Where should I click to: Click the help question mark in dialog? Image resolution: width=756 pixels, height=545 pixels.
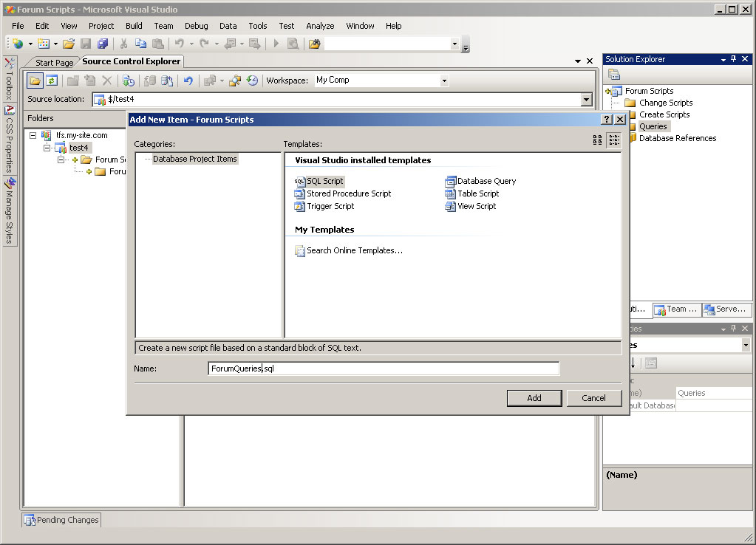tap(607, 120)
